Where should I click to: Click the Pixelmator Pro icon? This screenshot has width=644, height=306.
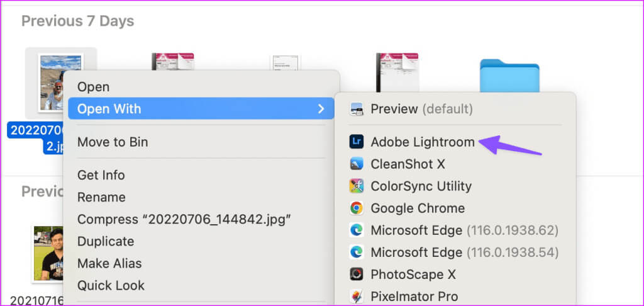pyautogui.click(x=356, y=296)
